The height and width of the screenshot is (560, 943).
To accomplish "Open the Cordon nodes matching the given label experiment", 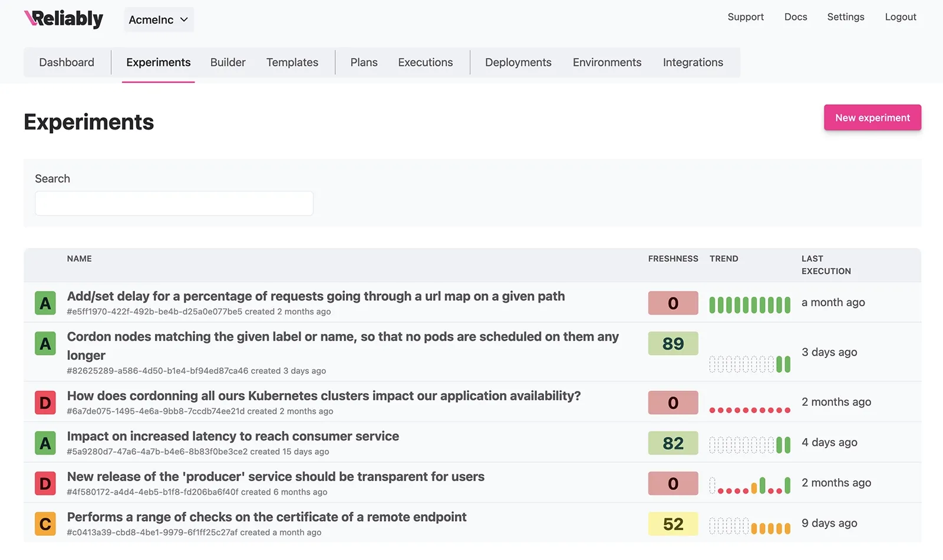I will tap(343, 346).
